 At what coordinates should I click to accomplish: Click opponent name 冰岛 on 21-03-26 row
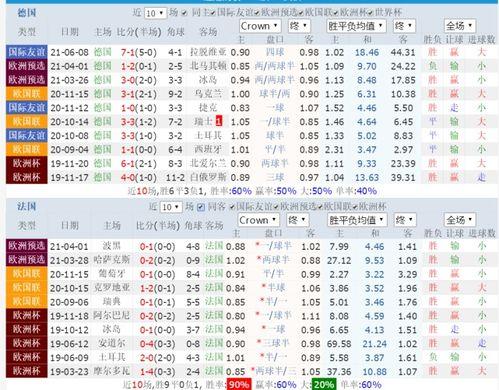[208, 80]
